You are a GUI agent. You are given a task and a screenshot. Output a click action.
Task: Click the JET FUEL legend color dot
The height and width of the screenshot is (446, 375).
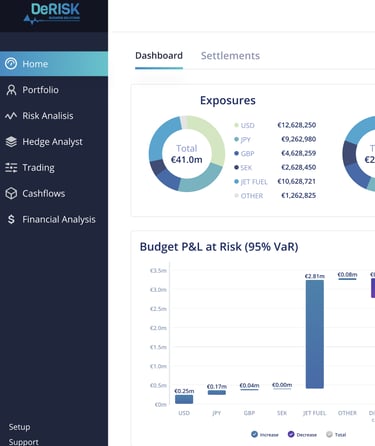pos(236,181)
